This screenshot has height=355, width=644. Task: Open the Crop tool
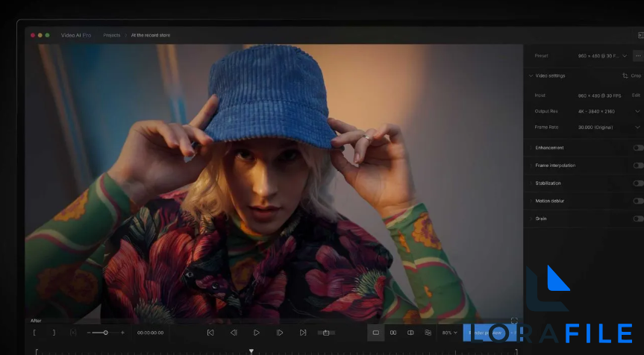point(631,75)
